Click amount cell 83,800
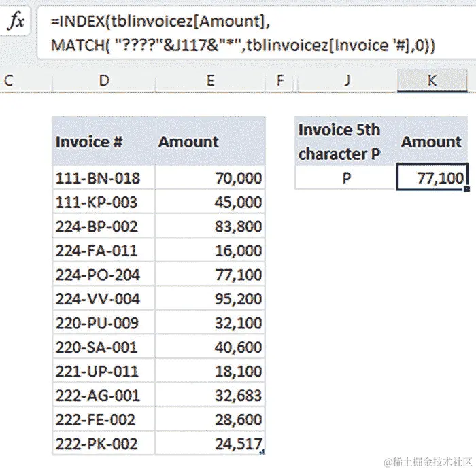Image resolution: width=476 pixels, height=471 pixels. [210, 226]
